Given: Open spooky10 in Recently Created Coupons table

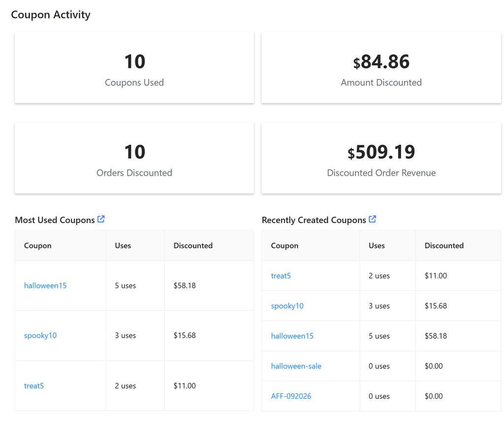Looking at the screenshot, I should click(287, 306).
